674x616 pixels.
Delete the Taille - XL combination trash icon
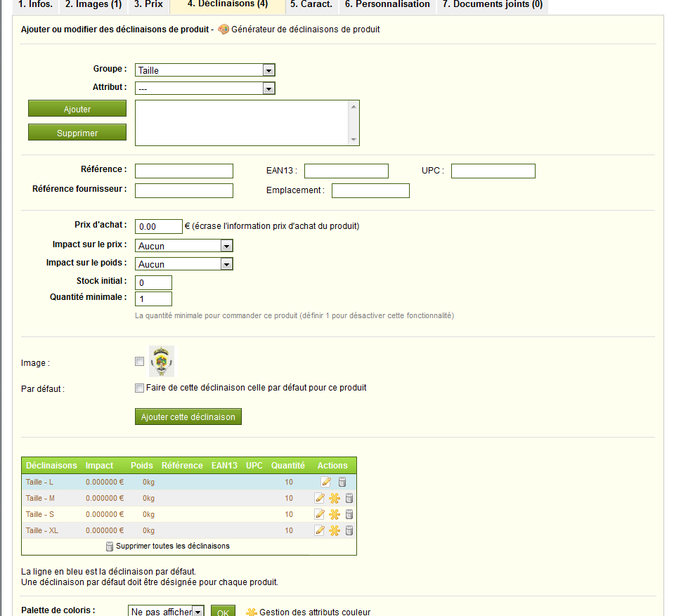[349, 530]
